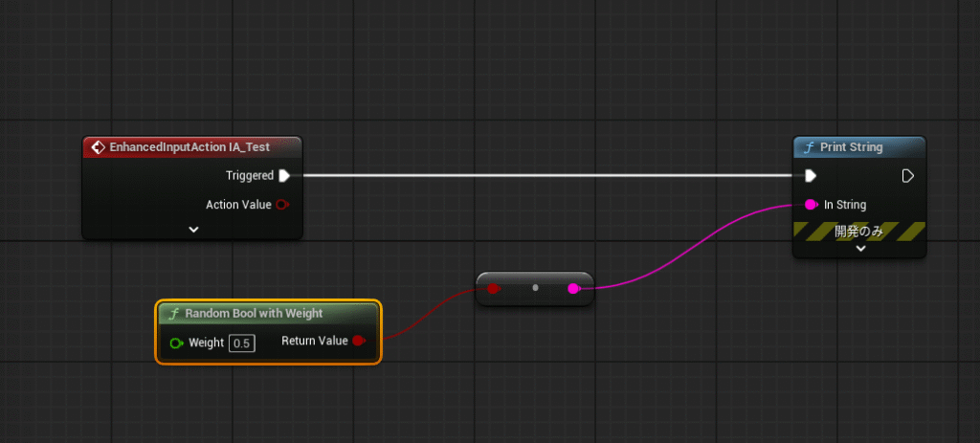The image size is (980, 443).
Task: Click the Triggered label text
Action: coord(250,176)
